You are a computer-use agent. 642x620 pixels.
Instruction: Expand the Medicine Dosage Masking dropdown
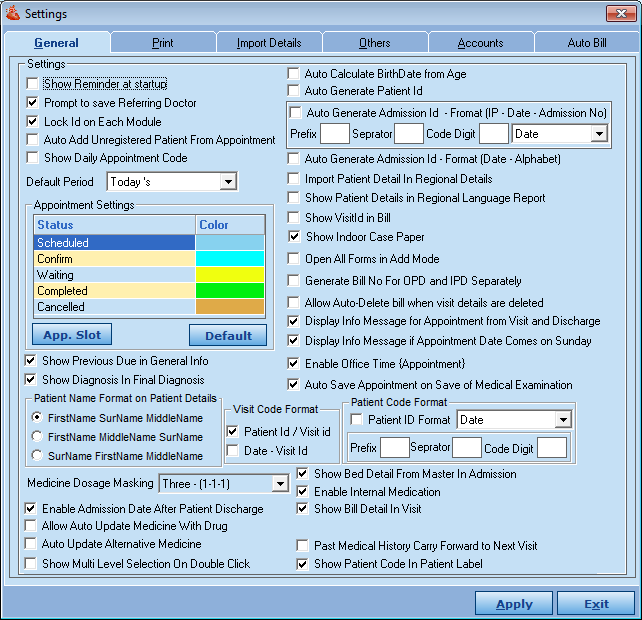[280, 484]
